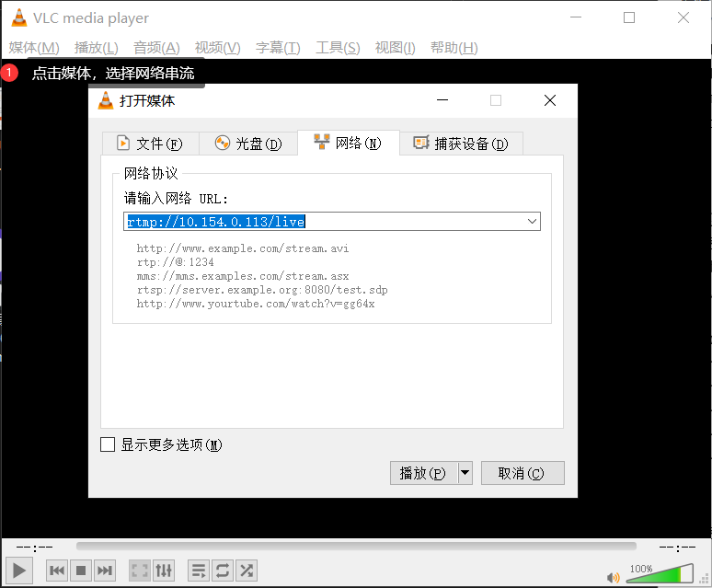Viewport: 712px width, 588px height.
Task: Toggle loop repeat mode icon
Action: (223, 571)
